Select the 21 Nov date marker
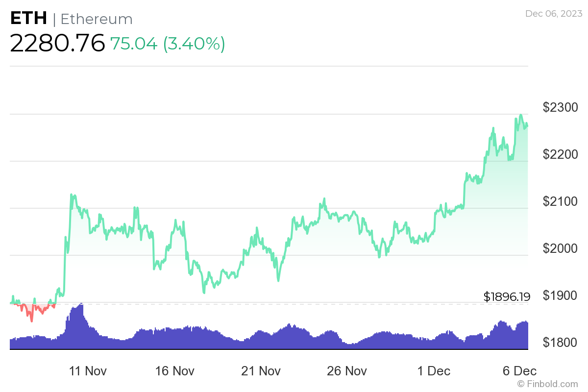588x392 pixels. 261,371
